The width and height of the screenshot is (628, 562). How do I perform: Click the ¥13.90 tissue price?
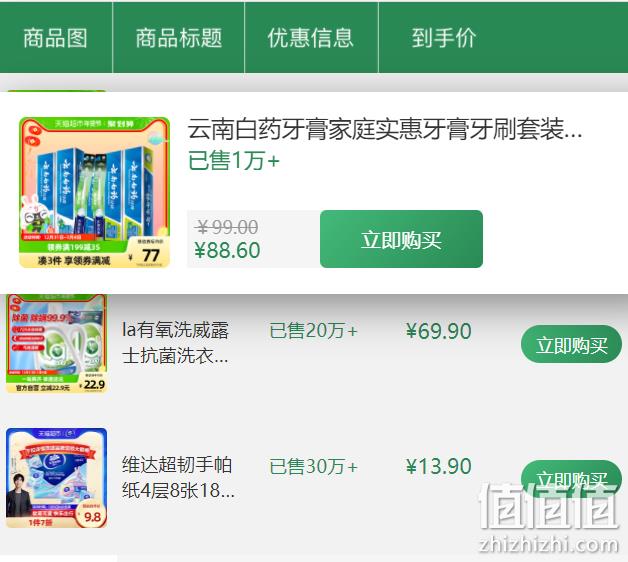(439, 467)
